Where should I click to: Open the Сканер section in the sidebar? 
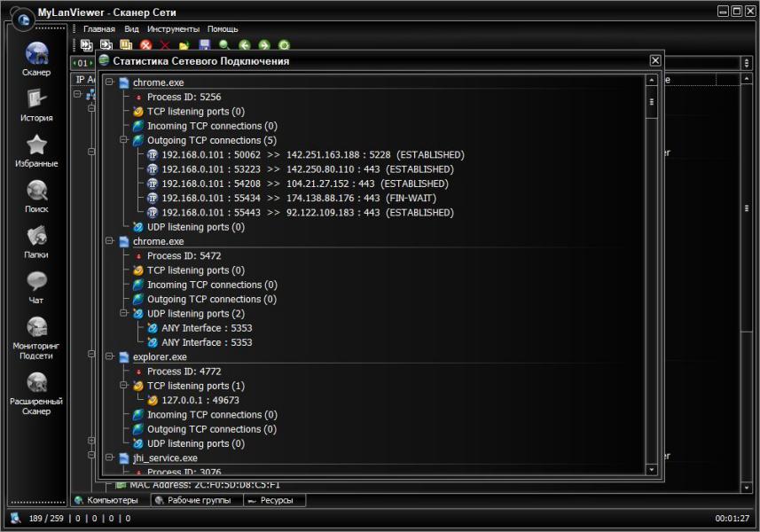pyautogui.click(x=36, y=59)
